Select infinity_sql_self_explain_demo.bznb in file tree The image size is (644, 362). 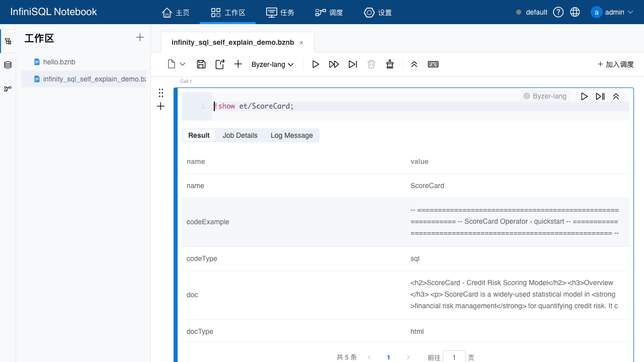coord(84,79)
